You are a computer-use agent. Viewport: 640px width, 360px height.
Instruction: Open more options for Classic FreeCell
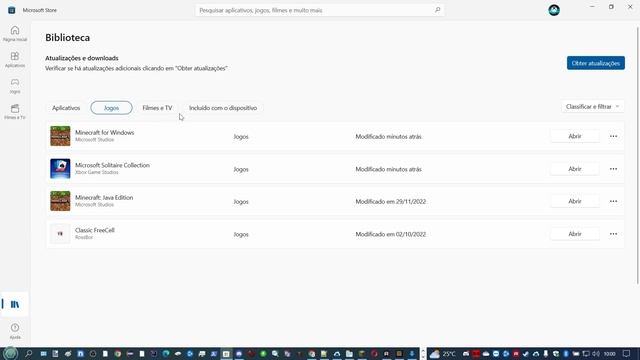click(x=613, y=234)
